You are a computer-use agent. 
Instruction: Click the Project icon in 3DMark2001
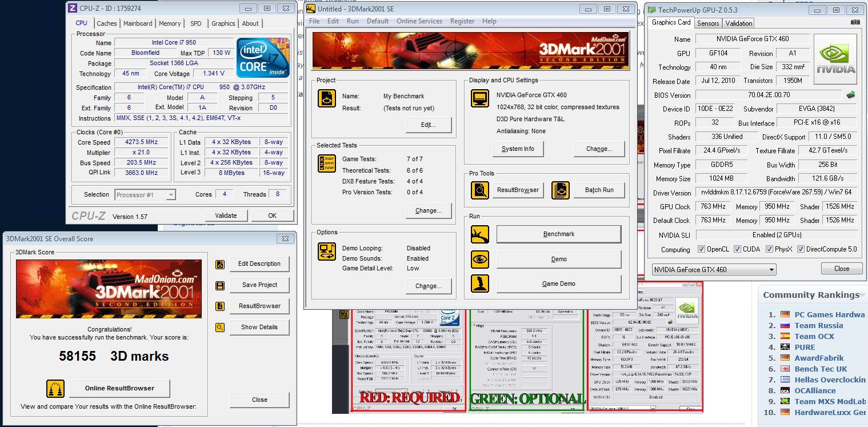click(327, 98)
